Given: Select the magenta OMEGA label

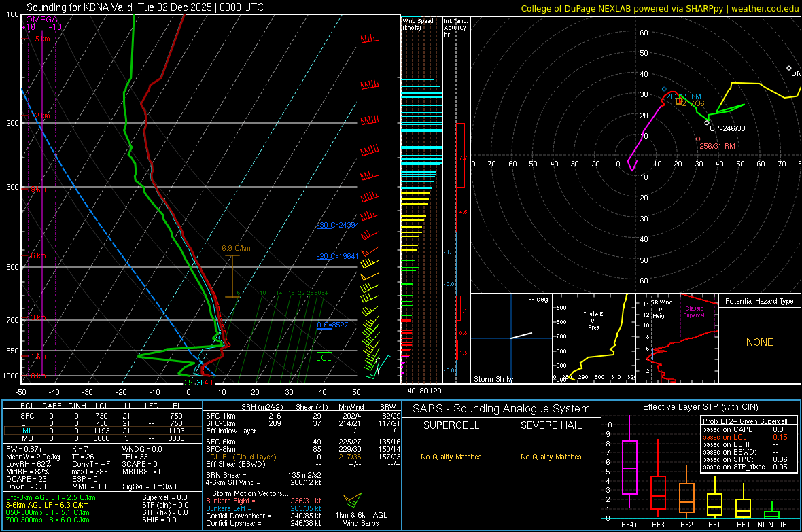Looking at the screenshot, I should [x=42, y=20].
